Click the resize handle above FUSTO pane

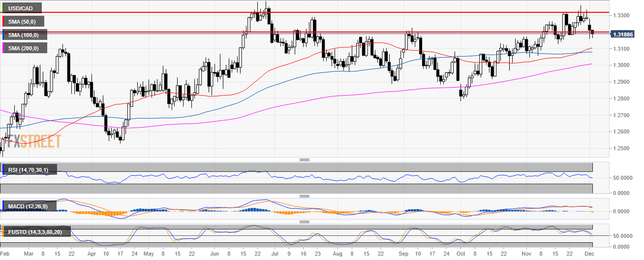pos(304,222)
